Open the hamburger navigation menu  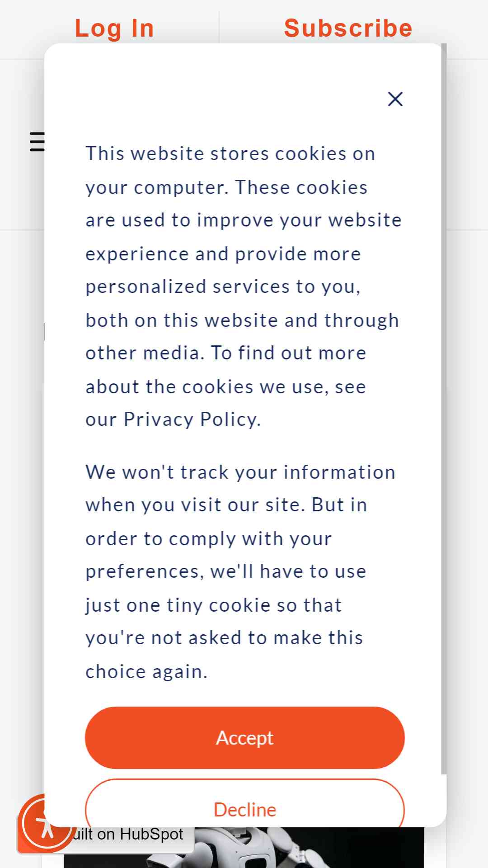pos(37,142)
